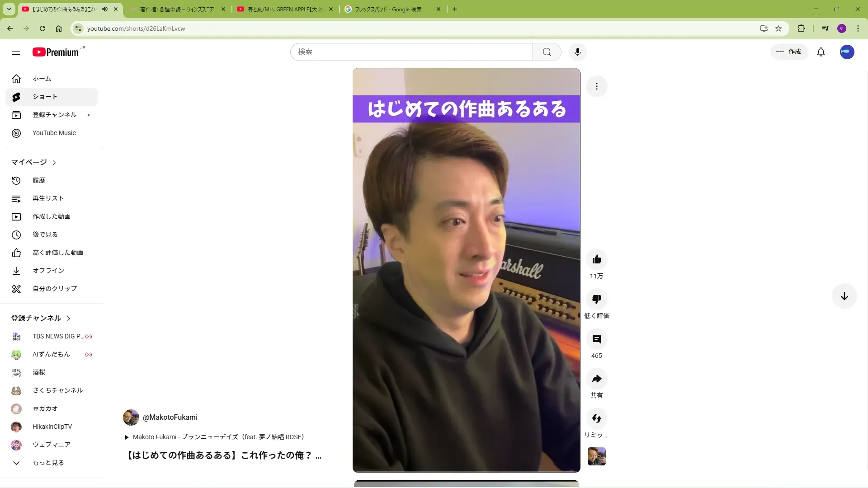Open the comments with 465 count
This screenshot has height=488, width=868.
pyautogui.click(x=596, y=339)
